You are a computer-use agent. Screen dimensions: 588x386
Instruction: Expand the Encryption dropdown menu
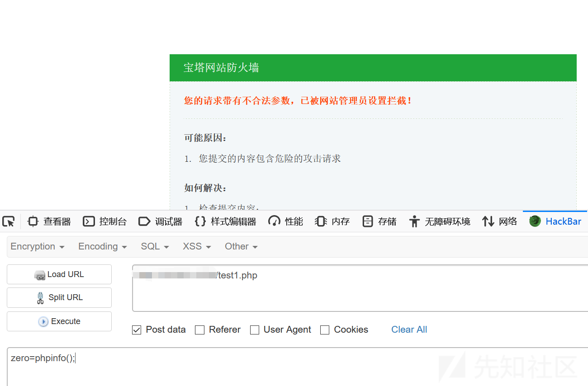point(38,246)
